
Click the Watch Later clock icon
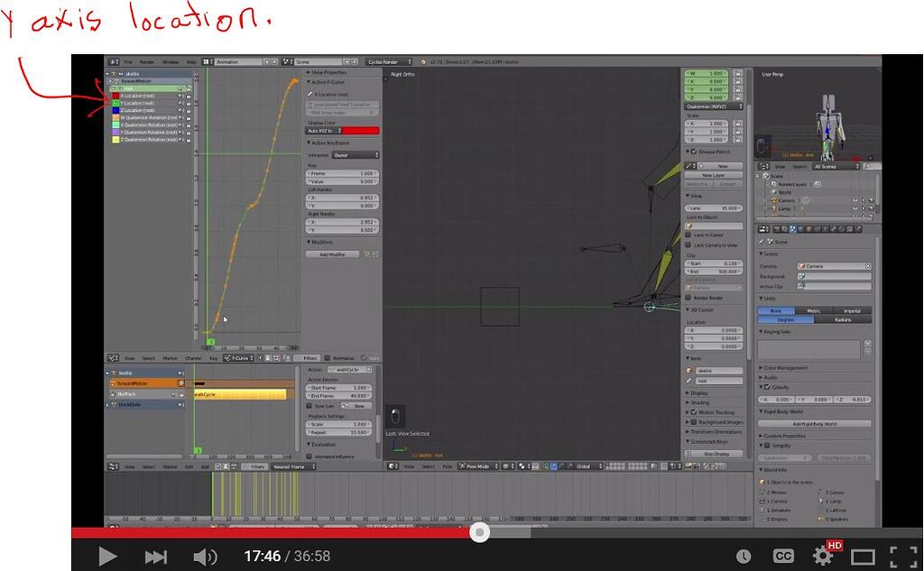click(744, 556)
